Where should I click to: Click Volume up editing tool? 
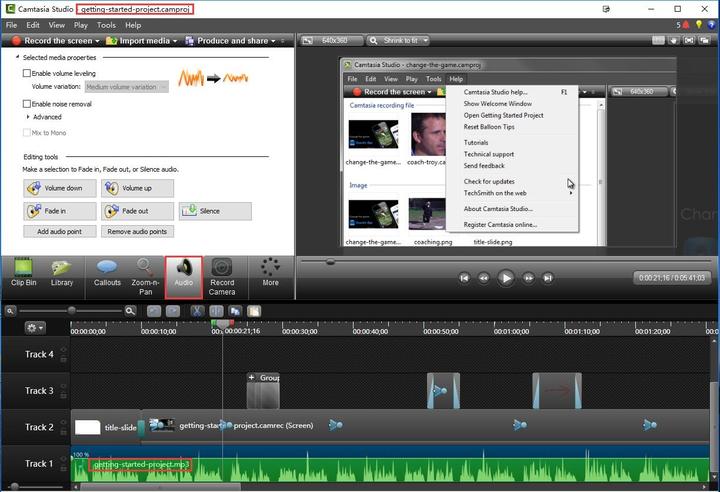point(137,188)
